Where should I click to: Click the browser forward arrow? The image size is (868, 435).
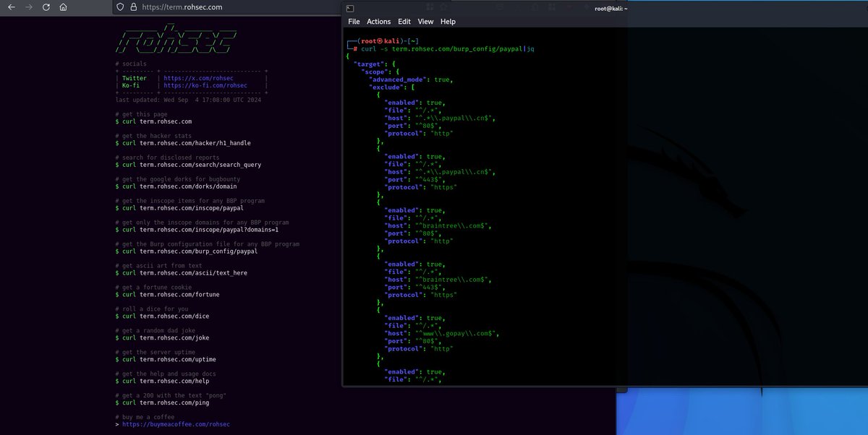[28, 7]
